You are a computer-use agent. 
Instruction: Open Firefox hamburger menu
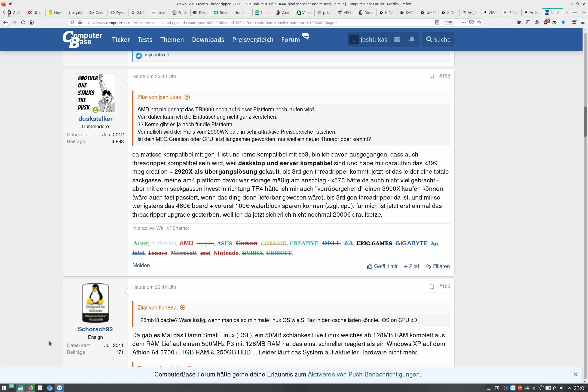[x=583, y=22]
